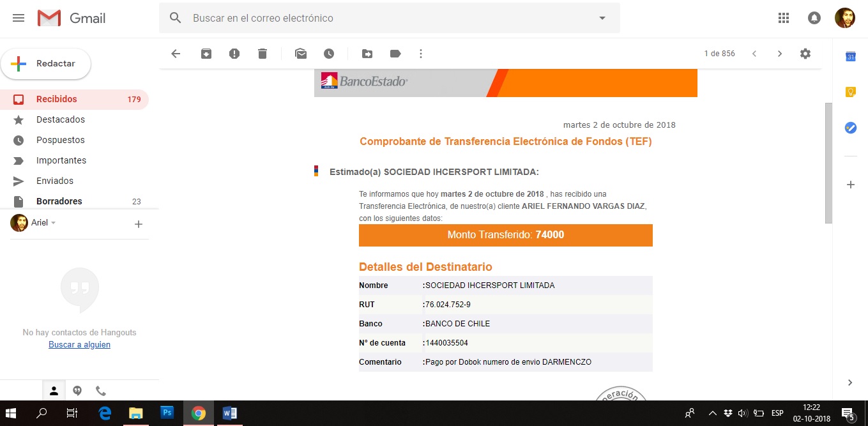Open the Destacados starred folder
Image resolution: width=868 pixels, height=426 pixels.
pyautogui.click(x=74, y=119)
